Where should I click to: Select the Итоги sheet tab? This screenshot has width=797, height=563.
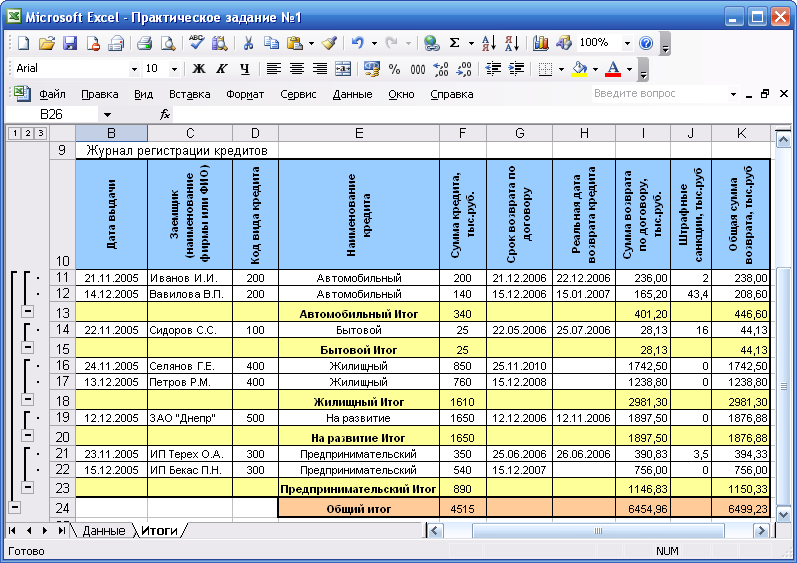pyautogui.click(x=159, y=530)
